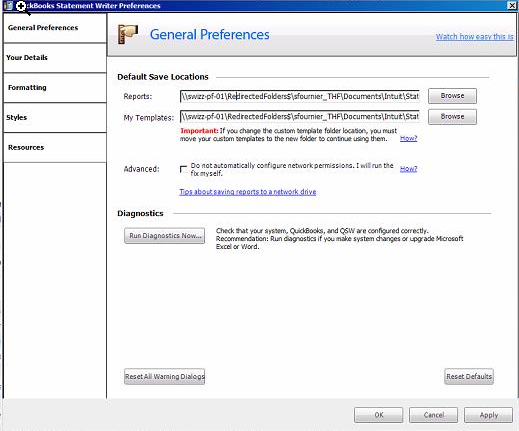This screenshot has height=431, width=519.
Task: Click the Cancel button
Action: point(434,415)
